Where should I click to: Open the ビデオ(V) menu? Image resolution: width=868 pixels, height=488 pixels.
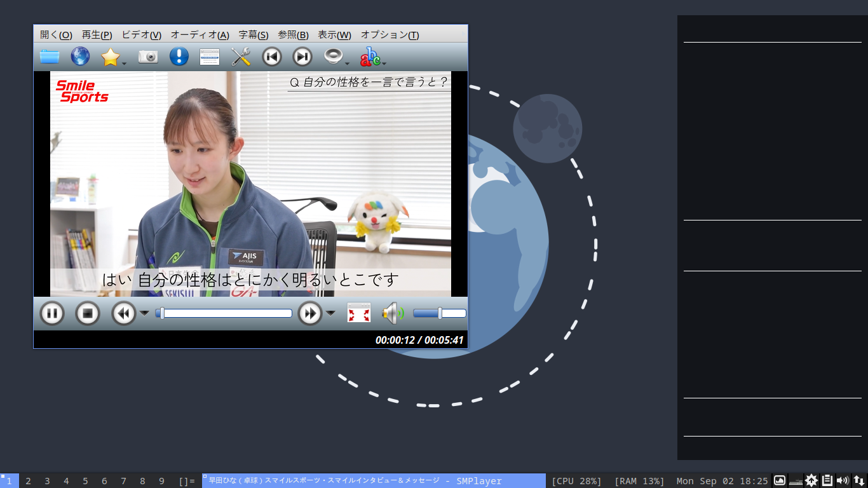142,35
